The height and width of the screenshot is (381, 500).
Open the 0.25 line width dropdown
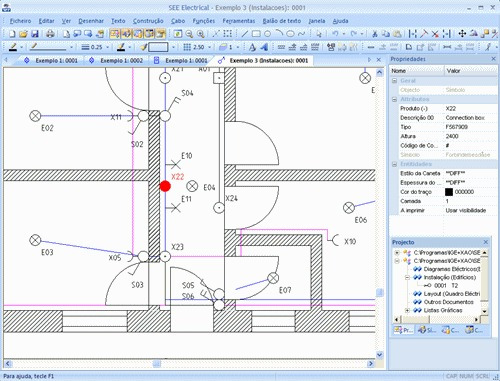tap(107, 47)
